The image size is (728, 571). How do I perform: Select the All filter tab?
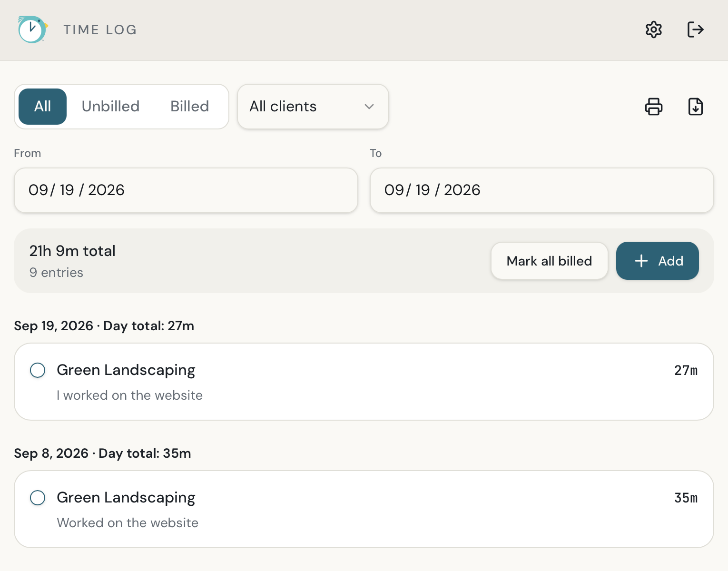coord(43,107)
